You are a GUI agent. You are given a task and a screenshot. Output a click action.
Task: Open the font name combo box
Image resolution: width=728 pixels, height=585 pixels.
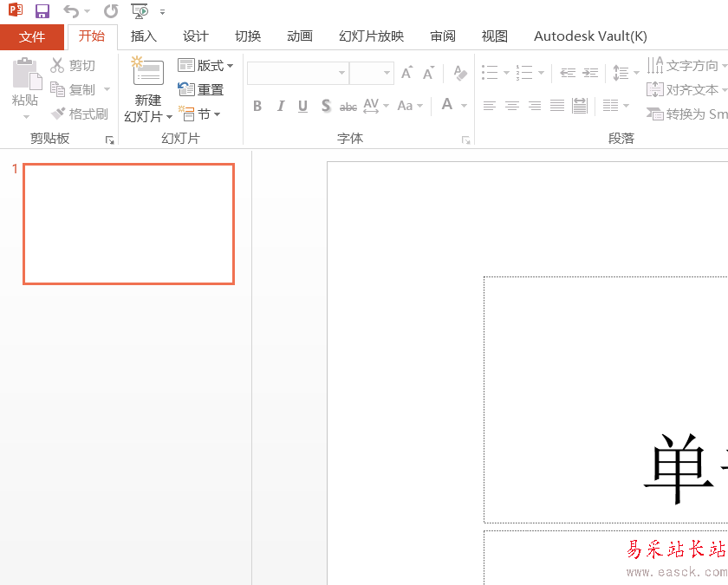coord(297,74)
